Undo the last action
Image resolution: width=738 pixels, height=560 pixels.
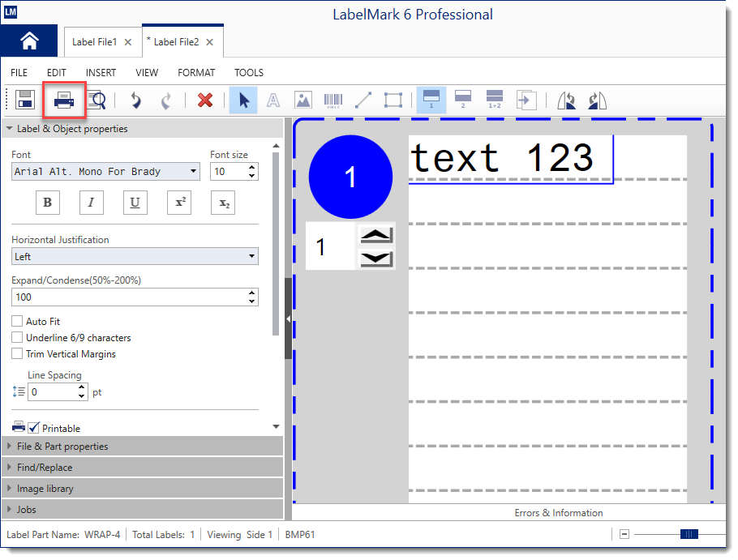click(x=135, y=100)
